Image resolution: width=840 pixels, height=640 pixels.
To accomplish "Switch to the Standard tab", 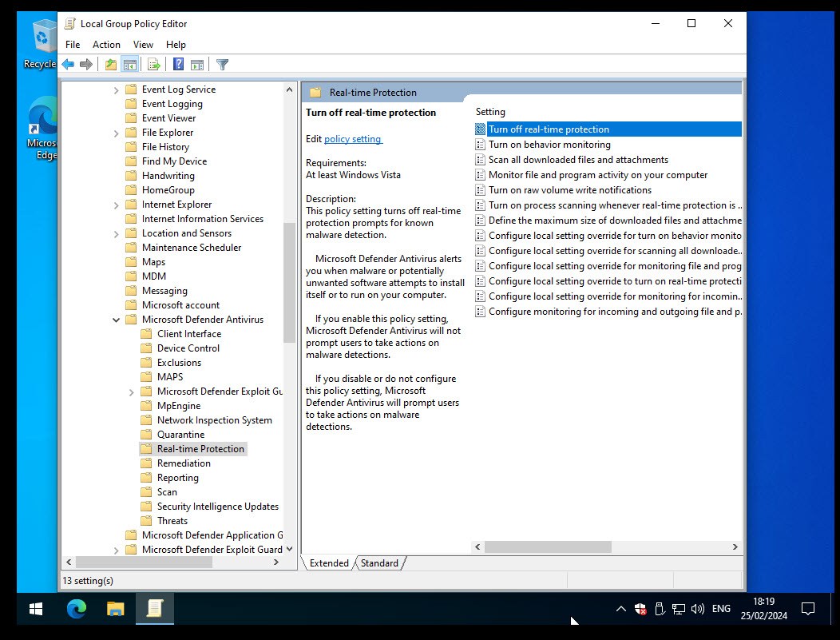I will pyautogui.click(x=379, y=563).
